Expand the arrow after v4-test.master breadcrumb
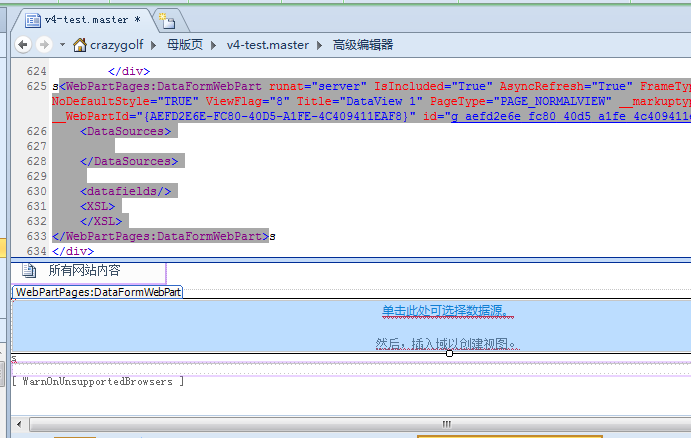Viewport: 691px width, 438px height. click(319, 45)
